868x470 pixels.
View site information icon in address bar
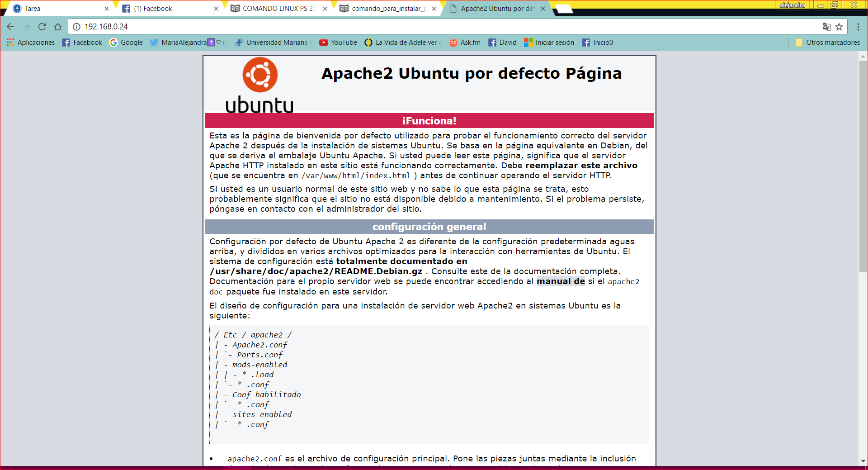point(76,27)
